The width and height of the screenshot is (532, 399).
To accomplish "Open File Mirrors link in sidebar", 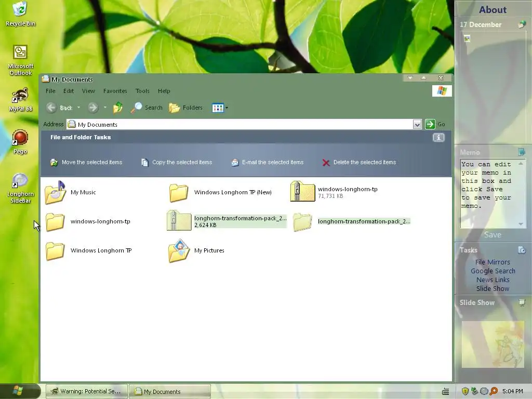I will click(x=493, y=262).
